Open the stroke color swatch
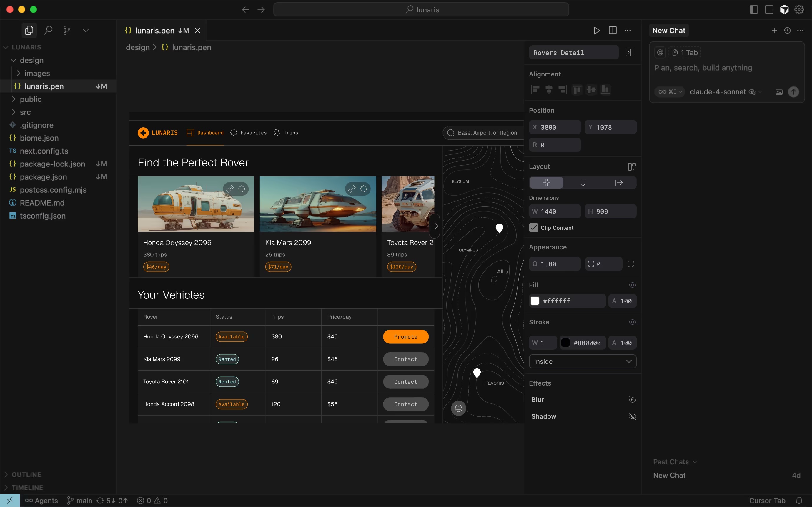This screenshot has width=812, height=507. point(566,342)
